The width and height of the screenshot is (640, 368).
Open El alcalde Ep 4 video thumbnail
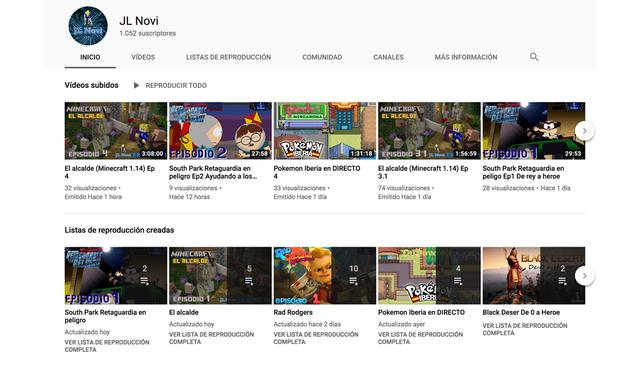pyautogui.click(x=116, y=131)
